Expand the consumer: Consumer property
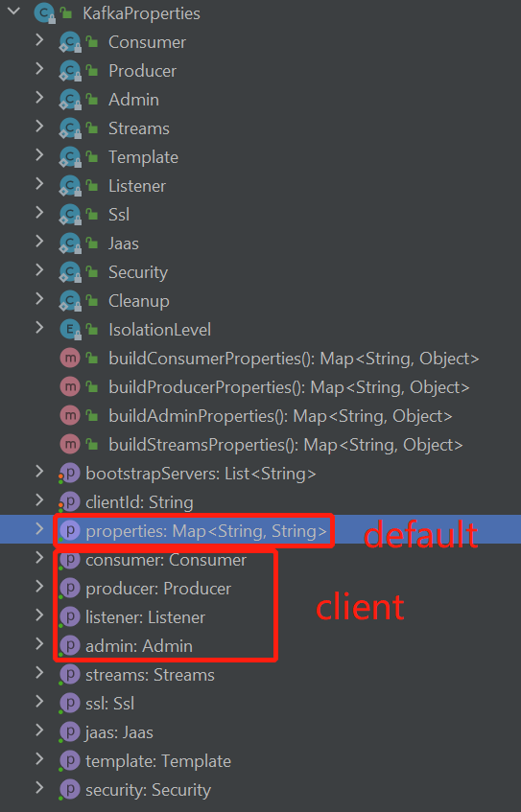 click(x=39, y=557)
